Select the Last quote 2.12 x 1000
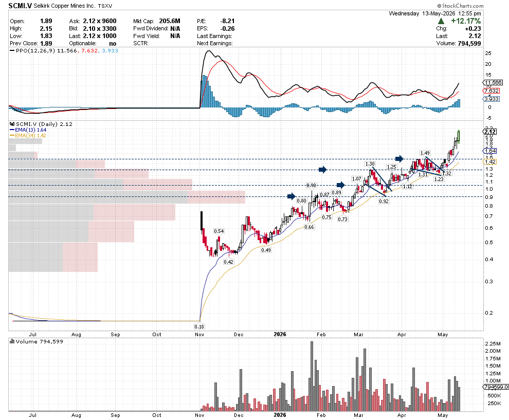The image size is (509, 420). (x=99, y=36)
